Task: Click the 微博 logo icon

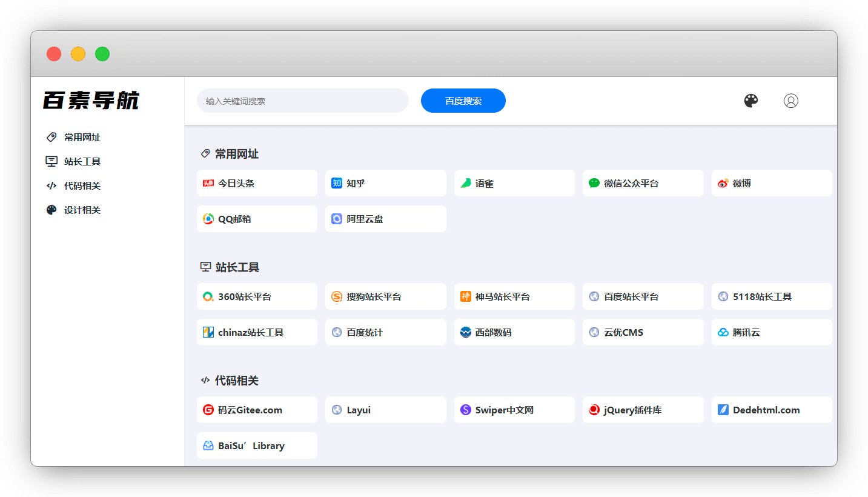Action: [723, 183]
